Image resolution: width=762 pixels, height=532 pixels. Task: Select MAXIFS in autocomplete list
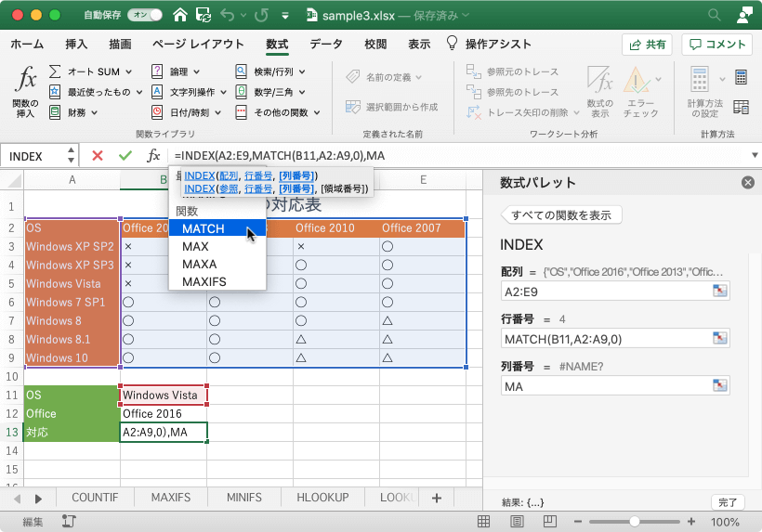(217, 281)
